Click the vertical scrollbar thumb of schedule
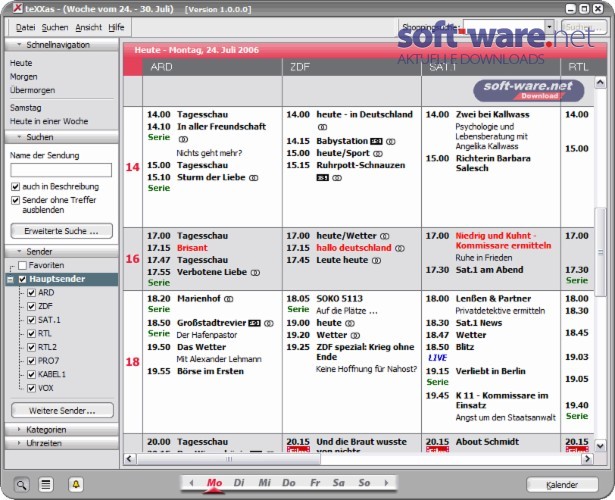The width and height of the screenshot is (615, 500). pos(600,252)
